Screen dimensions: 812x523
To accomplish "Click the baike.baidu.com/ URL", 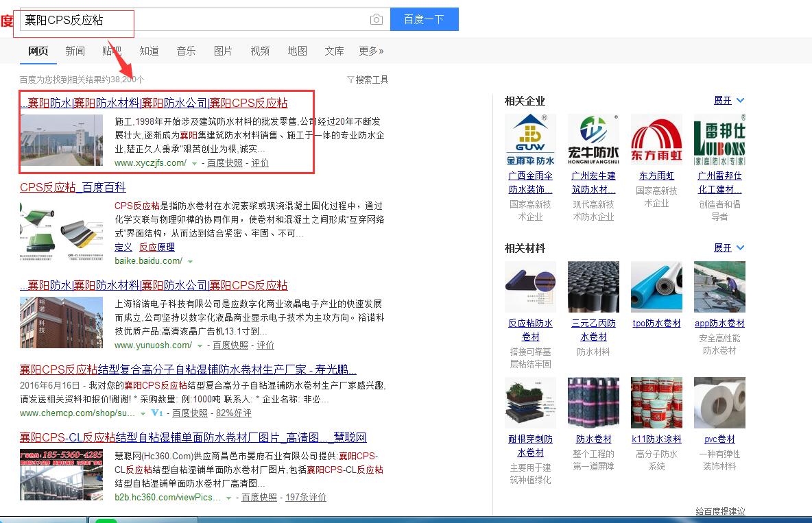I will (x=148, y=260).
